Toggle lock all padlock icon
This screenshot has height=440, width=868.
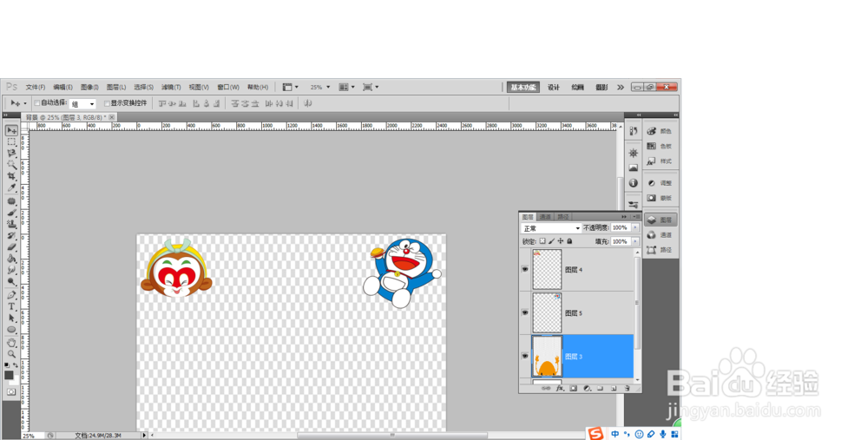pos(569,241)
